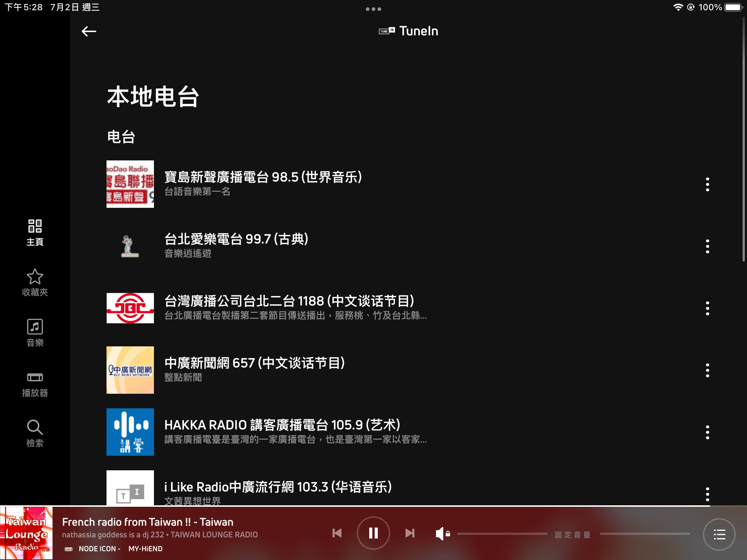Tap the i Like Radio placeholder thumbnail
Screen dimensions: 747x560
coord(130,488)
